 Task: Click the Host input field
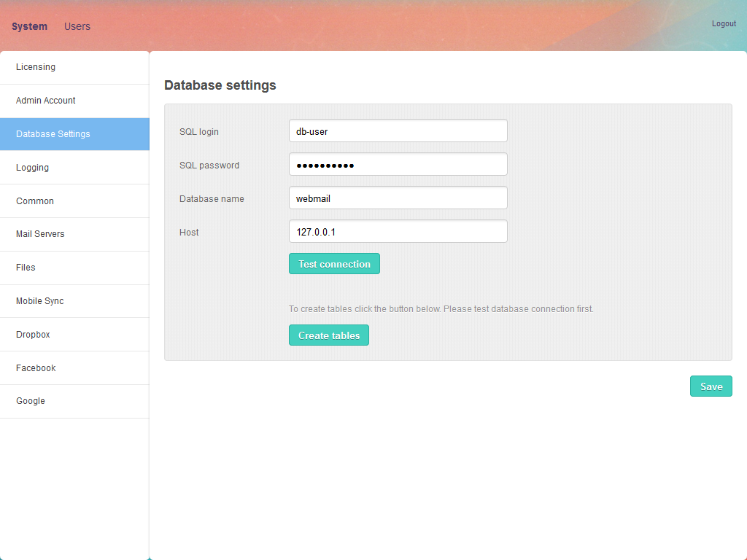tap(398, 232)
